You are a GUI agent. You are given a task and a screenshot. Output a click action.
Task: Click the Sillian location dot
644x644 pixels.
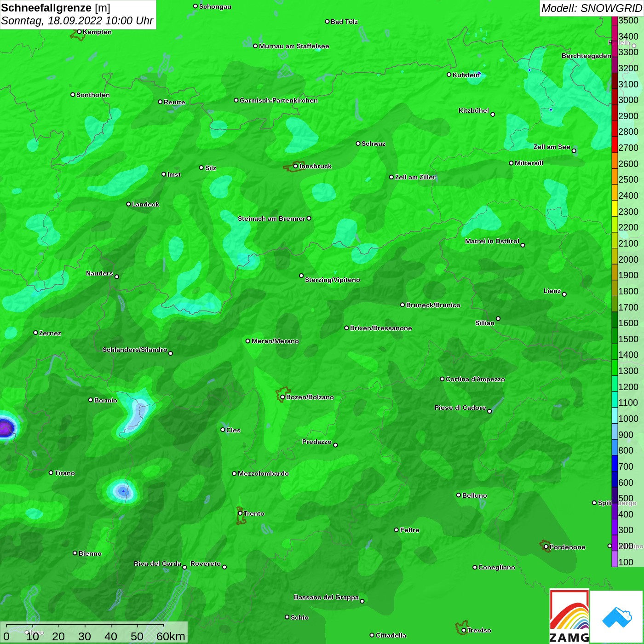(x=498, y=318)
